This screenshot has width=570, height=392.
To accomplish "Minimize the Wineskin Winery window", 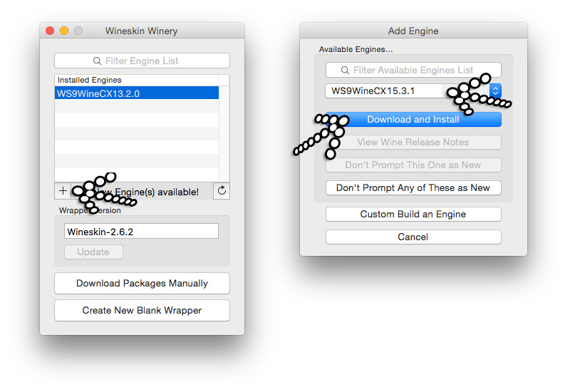I will (x=64, y=31).
